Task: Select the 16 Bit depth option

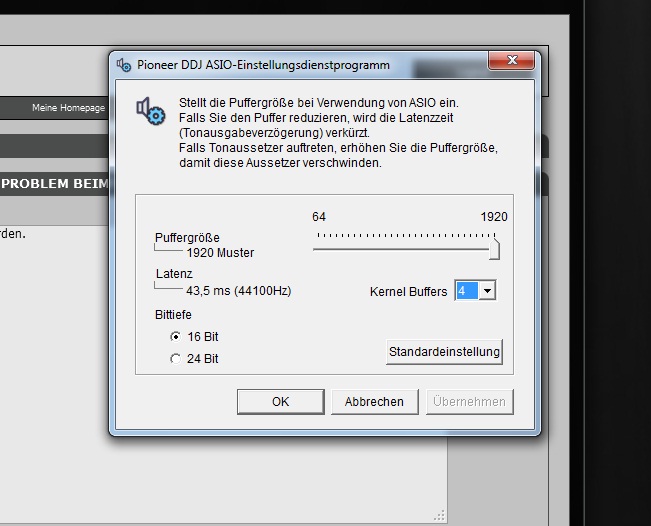Action: (194, 337)
